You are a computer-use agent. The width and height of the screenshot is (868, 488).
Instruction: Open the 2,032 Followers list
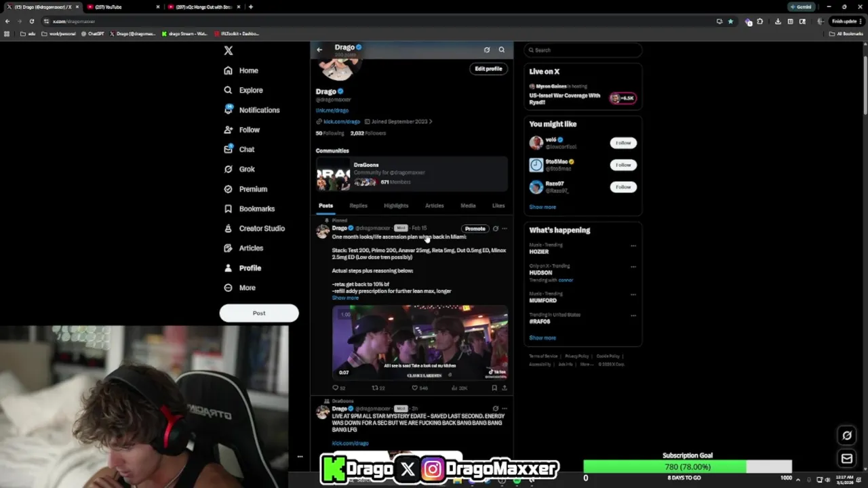tap(368, 134)
